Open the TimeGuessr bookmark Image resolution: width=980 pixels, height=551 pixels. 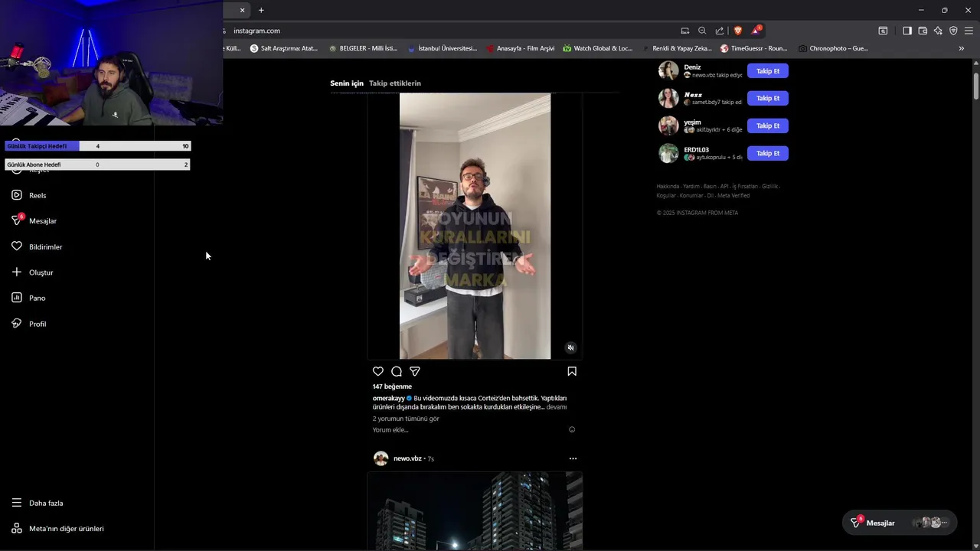[753, 48]
